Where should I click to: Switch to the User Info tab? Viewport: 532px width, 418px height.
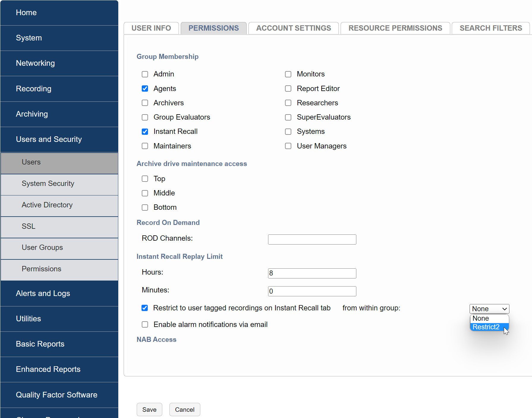click(151, 28)
